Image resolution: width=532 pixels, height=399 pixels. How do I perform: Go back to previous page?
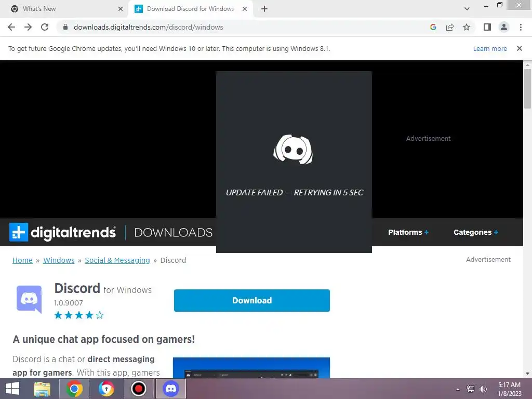point(11,27)
